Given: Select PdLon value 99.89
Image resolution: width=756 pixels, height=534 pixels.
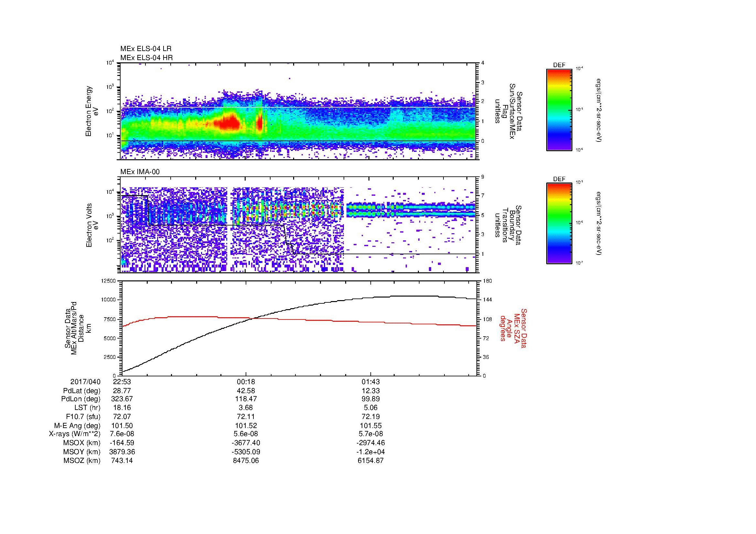Looking at the screenshot, I should [371, 399].
